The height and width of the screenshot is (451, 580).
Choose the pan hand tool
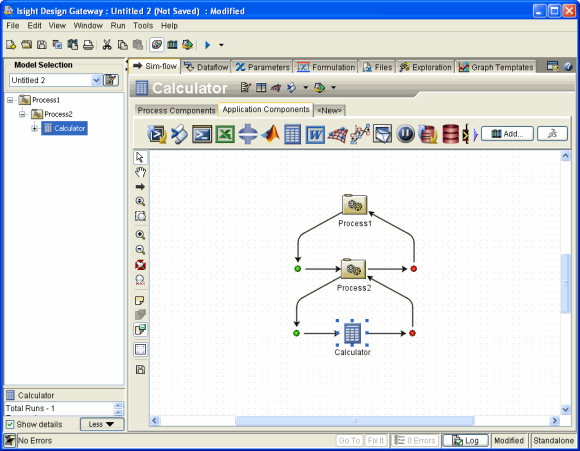click(140, 172)
